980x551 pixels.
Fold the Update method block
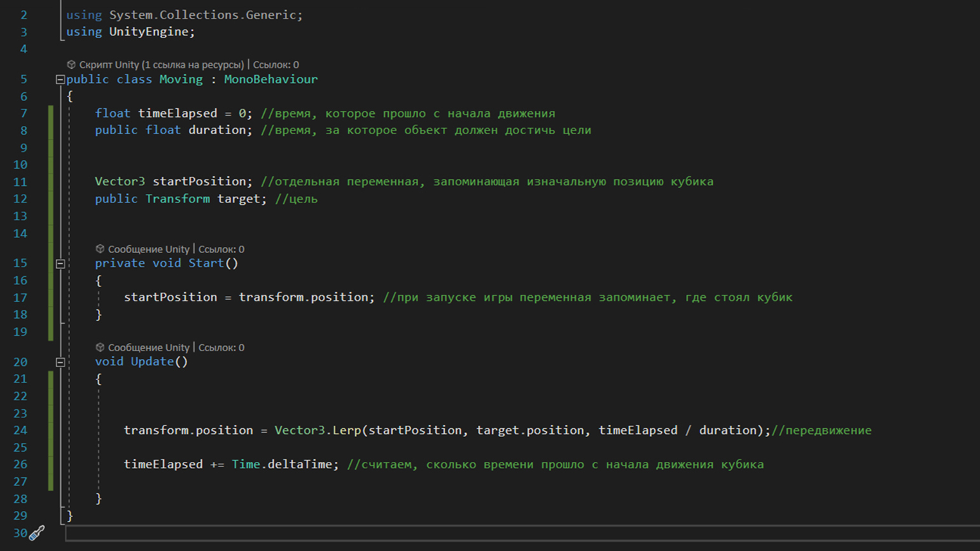pyautogui.click(x=60, y=362)
